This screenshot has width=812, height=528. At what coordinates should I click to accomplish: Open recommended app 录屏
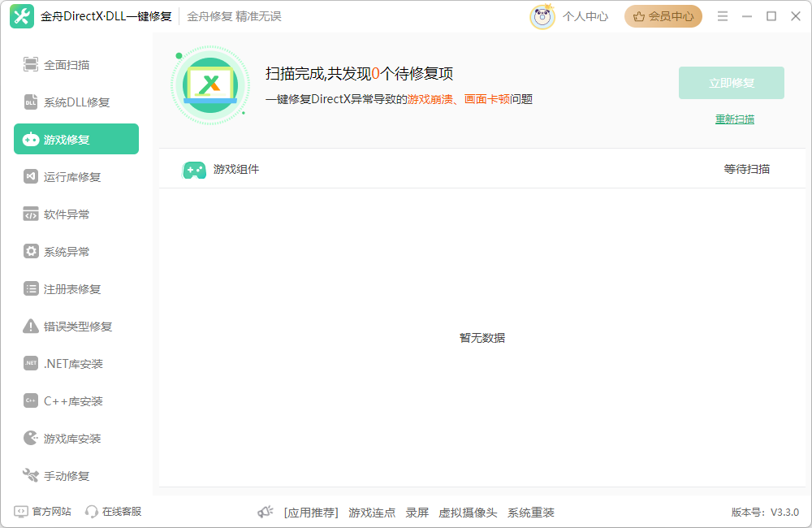[x=417, y=513]
